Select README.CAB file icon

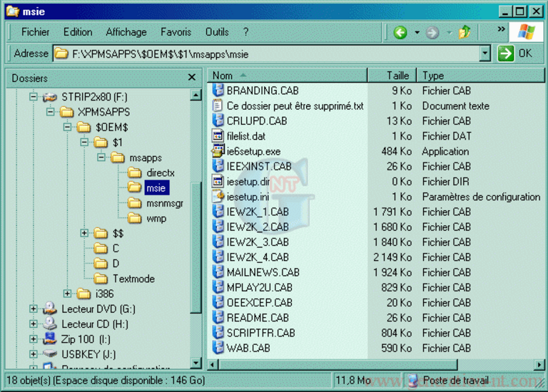point(218,317)
